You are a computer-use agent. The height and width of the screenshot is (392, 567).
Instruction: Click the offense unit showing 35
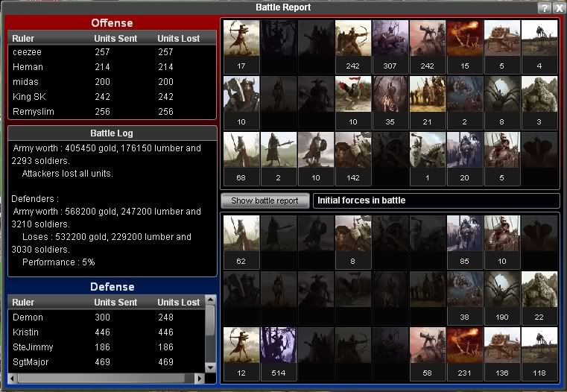pos(390,103)
